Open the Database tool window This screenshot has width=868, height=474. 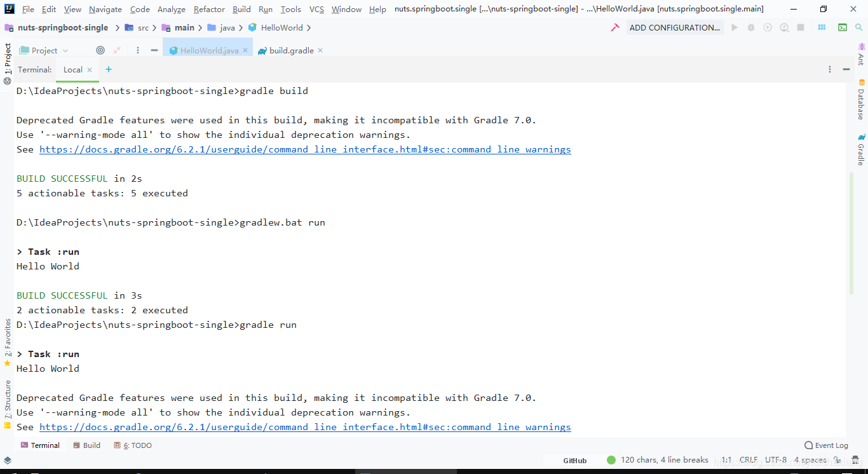coord(861,99)
